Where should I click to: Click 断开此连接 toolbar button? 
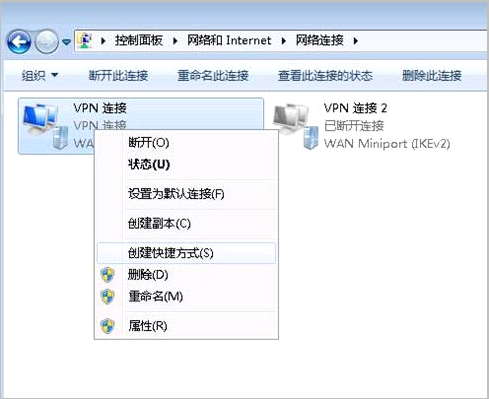(x=118, y=76)
